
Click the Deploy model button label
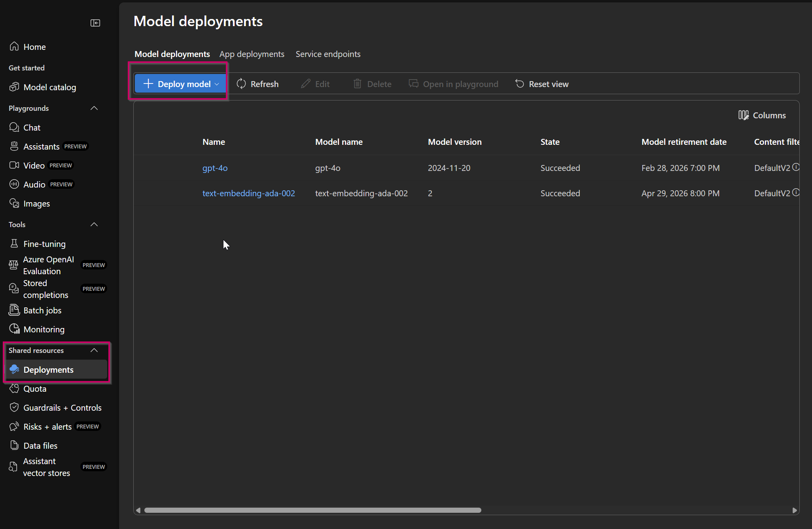click(x=184, y=84)
